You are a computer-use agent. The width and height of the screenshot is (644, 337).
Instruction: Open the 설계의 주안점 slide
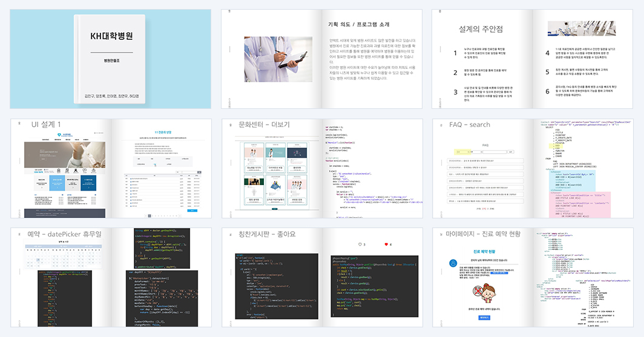click(532, 59)
